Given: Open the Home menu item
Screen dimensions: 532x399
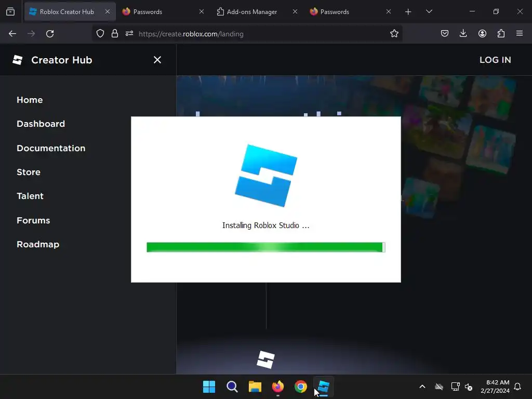Looking at the screenshot, I should click(x=30, y=100).
